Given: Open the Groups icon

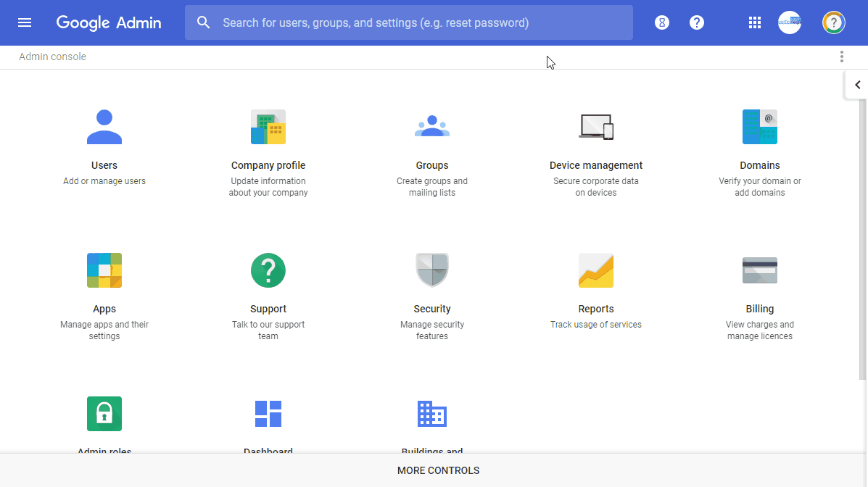Looking at the screenshot, I should pos(431,126).
